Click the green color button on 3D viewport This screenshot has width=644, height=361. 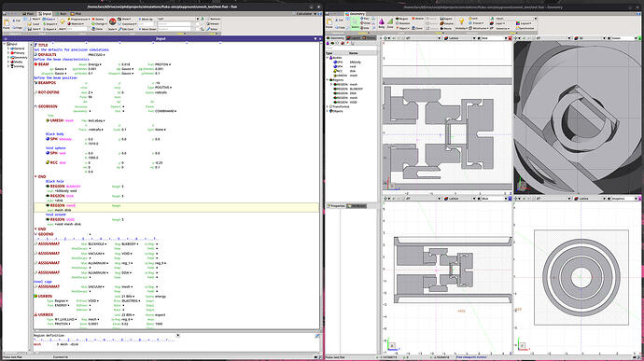click(640, 38)
